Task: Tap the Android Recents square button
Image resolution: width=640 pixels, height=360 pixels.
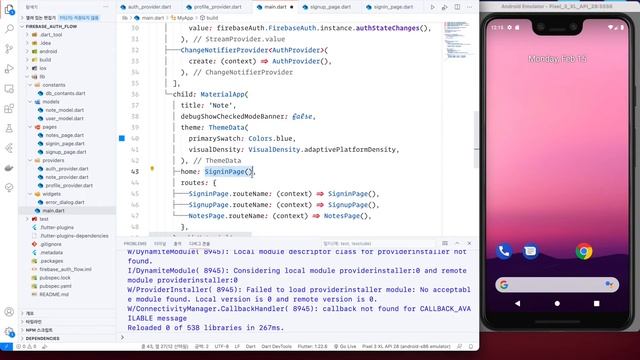Action: click(x=596, y=303)
